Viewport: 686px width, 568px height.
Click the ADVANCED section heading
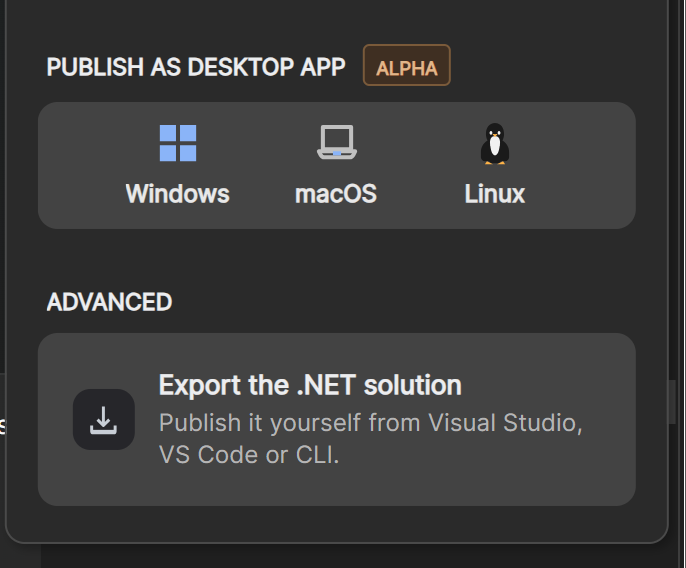[x=109, y=302]
